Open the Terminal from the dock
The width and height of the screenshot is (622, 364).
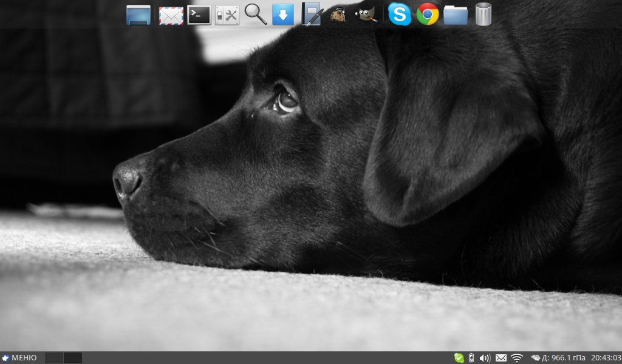click(x=199, y=15)
